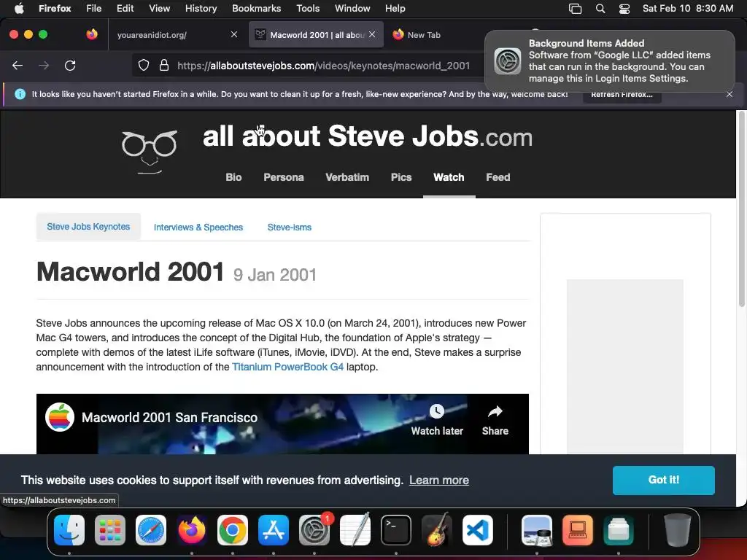Open Terminal from the dock

click(396, 530)
